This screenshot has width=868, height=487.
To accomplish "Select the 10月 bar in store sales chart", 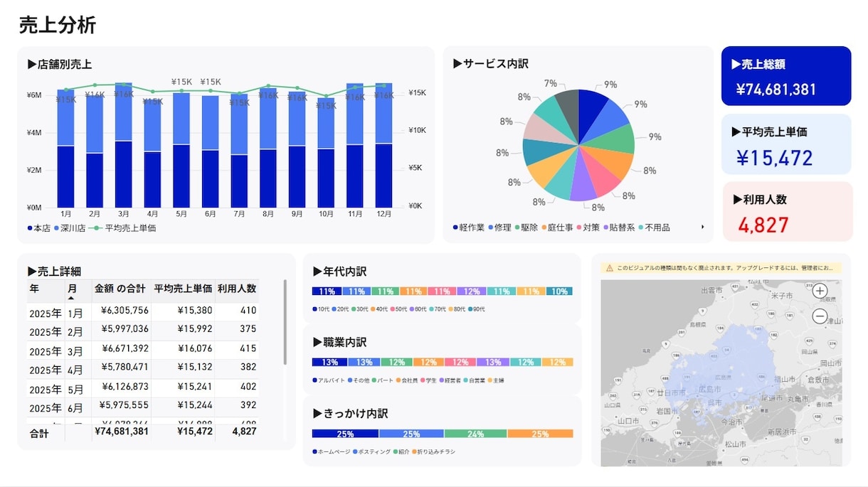I will click(x=326, y=153).
